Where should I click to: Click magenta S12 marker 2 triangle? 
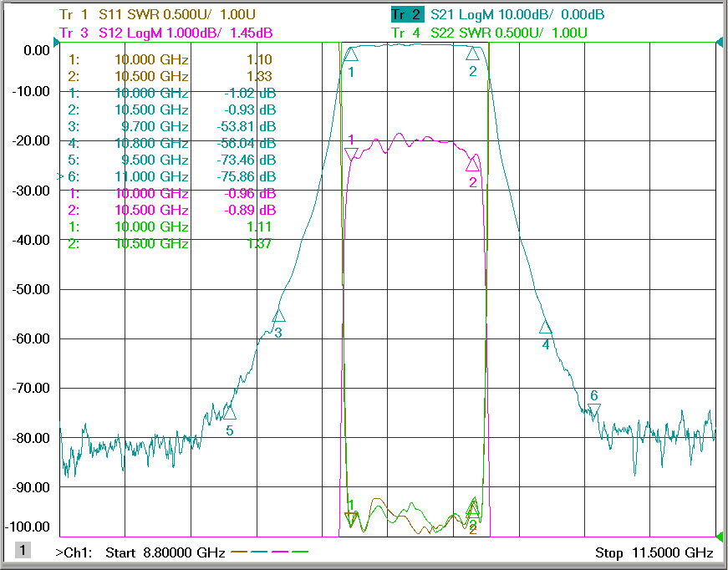[x=472, y=165]
